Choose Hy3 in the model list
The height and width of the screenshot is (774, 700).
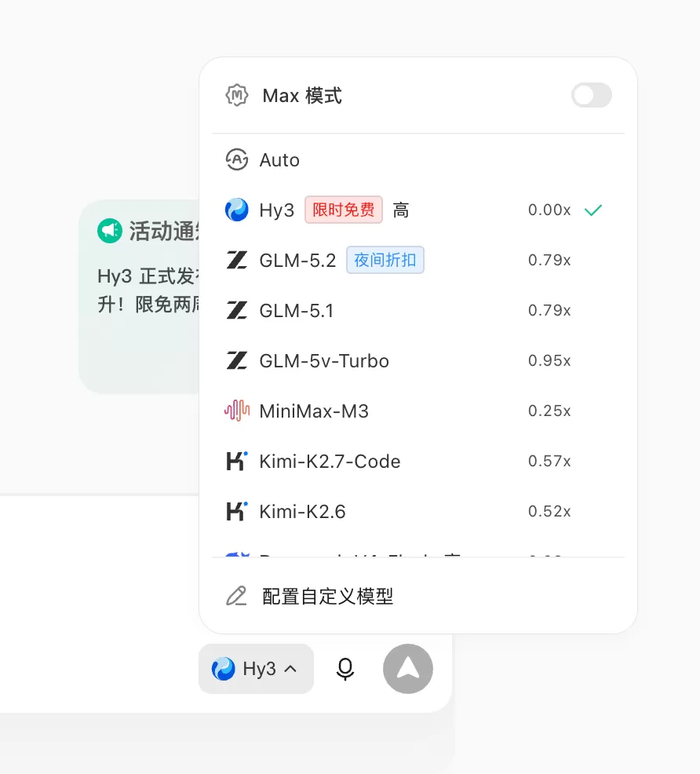(417, 210)
